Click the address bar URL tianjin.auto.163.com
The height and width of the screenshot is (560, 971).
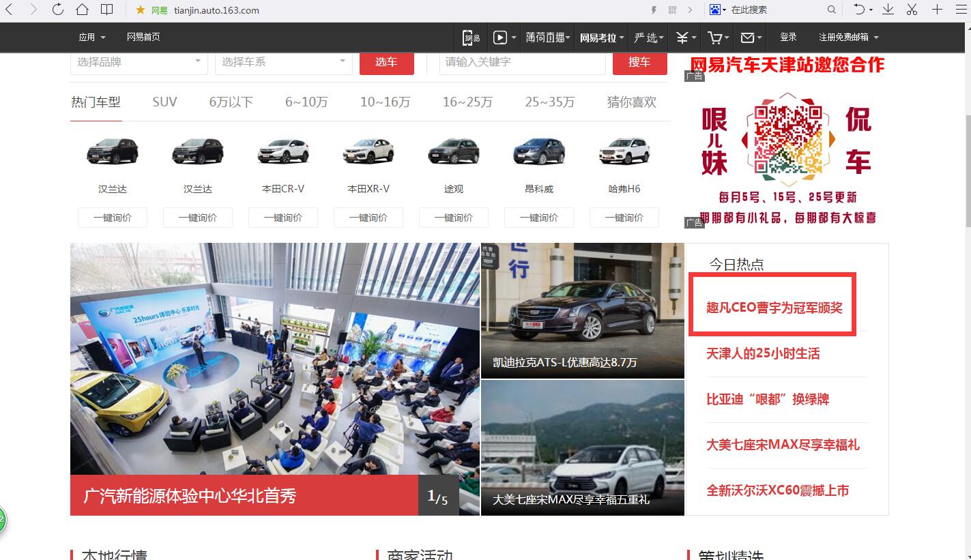click(x=216, y=10)
